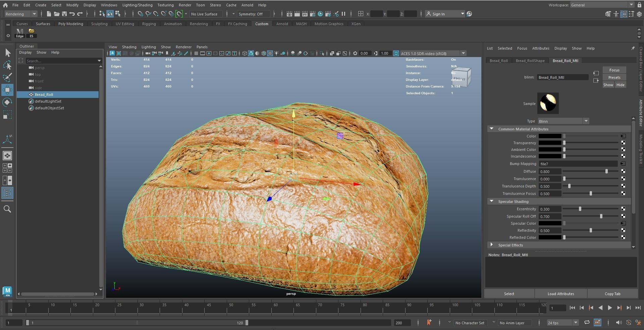Select the arrow Select tool

[x=7, y=53]
